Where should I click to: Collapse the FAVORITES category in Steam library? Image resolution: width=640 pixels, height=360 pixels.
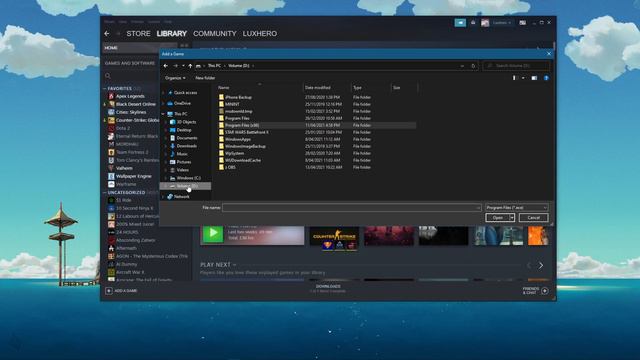105,89
